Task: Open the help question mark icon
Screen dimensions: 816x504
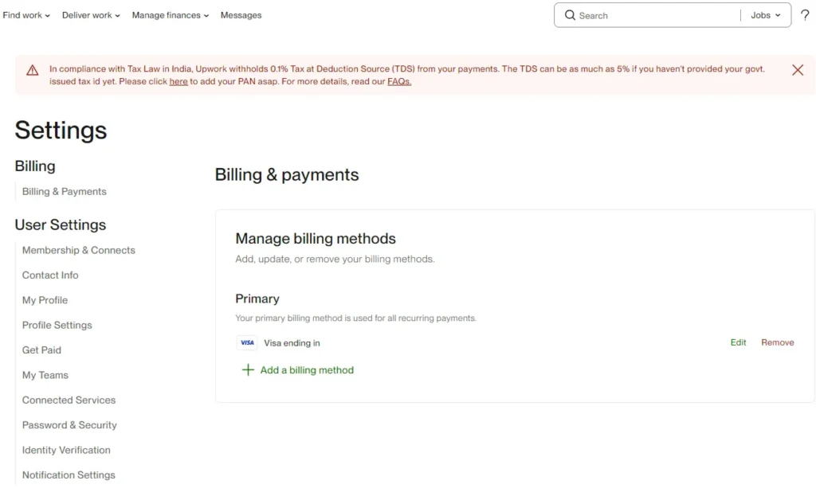Action: (805, 15)
